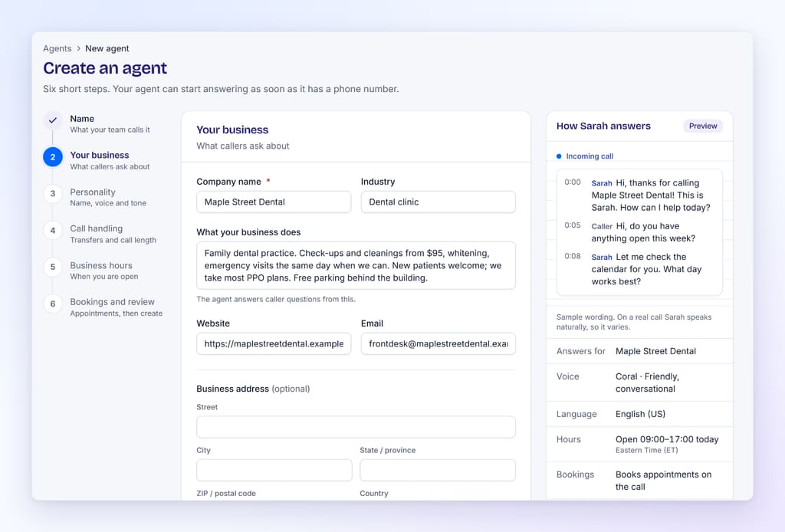Select the step 5 number circle
This screenshot has height=532, width=785.
pos(53,268)
